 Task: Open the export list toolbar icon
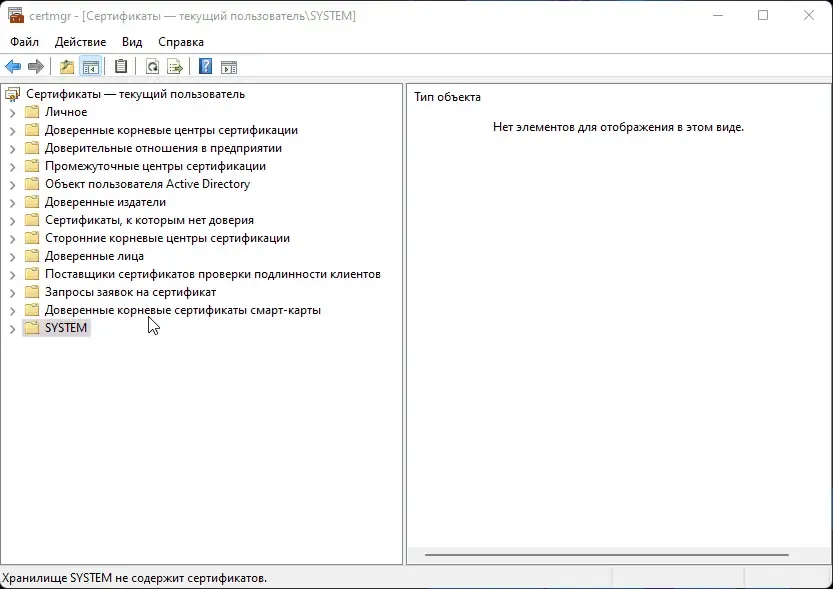pyautogui.click(x=175, y=67)
